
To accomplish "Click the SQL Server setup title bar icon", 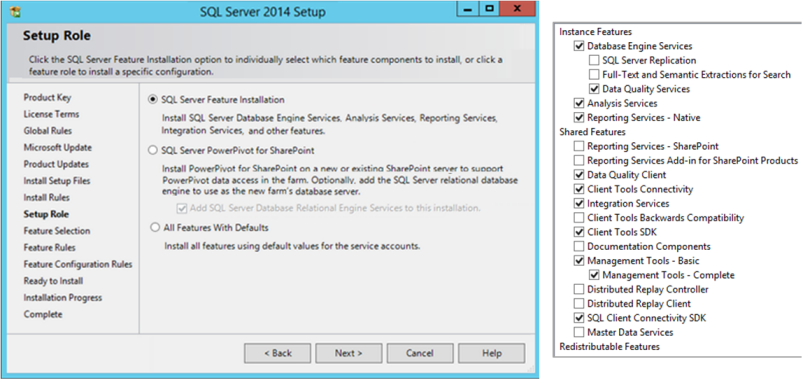I will 15,11.
